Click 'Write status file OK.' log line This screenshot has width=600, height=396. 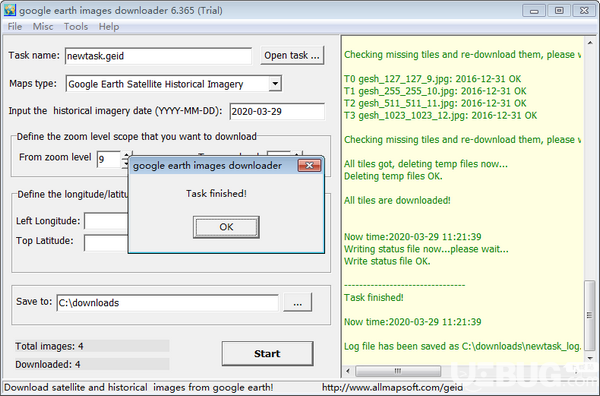click(x=387, y=261)
